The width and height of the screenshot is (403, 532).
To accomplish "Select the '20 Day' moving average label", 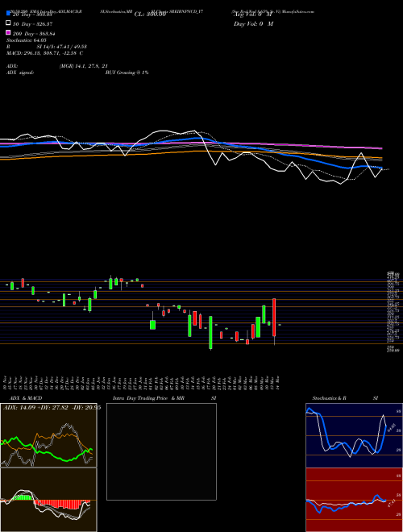I will click(34, 15).
